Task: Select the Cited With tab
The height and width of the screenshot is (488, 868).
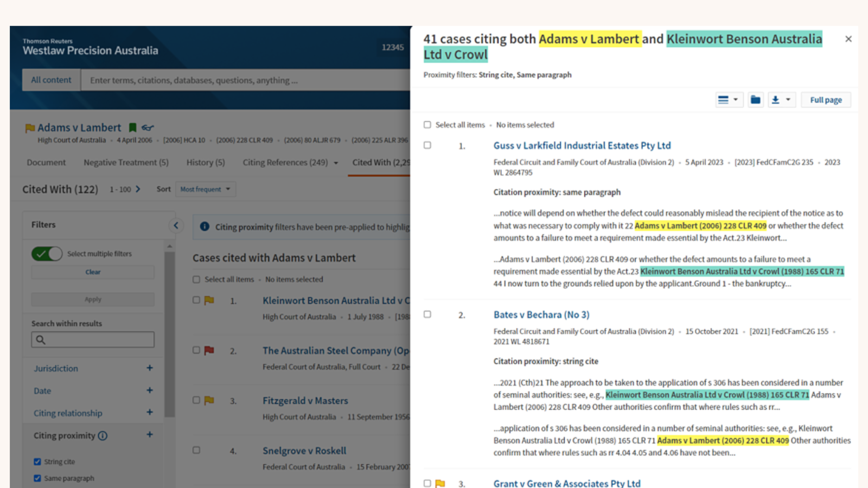Action: pyautogui.click(x=381, y=162)
